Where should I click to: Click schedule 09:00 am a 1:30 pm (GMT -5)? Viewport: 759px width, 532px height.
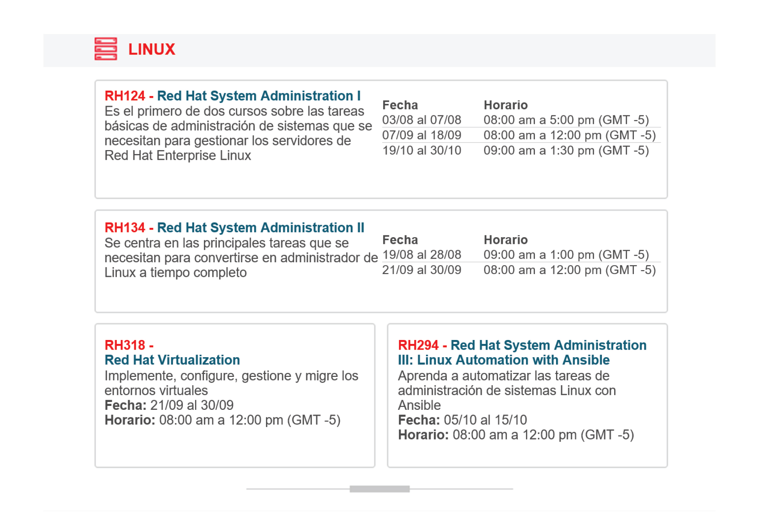(x=566, y=150)
